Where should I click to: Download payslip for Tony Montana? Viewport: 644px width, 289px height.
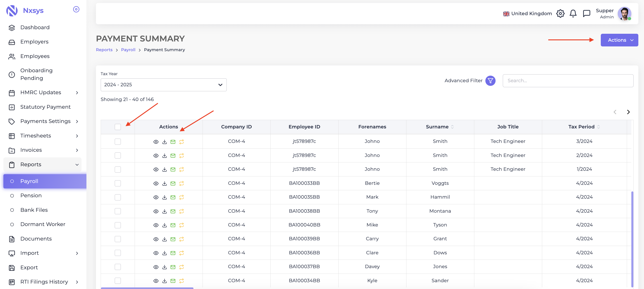point(165,212)
